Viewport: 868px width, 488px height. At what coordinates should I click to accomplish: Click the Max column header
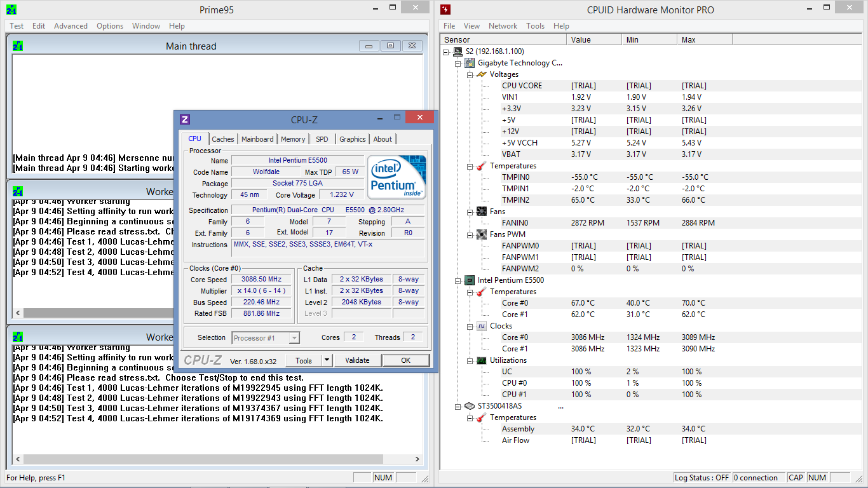point(705,39)
